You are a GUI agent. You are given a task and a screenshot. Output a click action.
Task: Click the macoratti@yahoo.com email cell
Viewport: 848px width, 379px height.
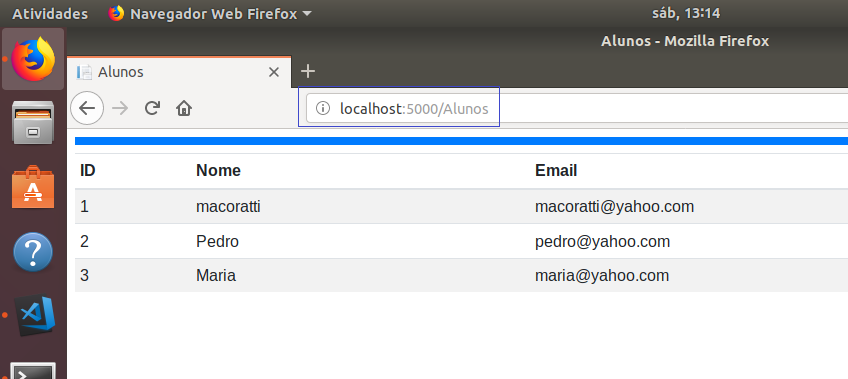coord(614,207)
